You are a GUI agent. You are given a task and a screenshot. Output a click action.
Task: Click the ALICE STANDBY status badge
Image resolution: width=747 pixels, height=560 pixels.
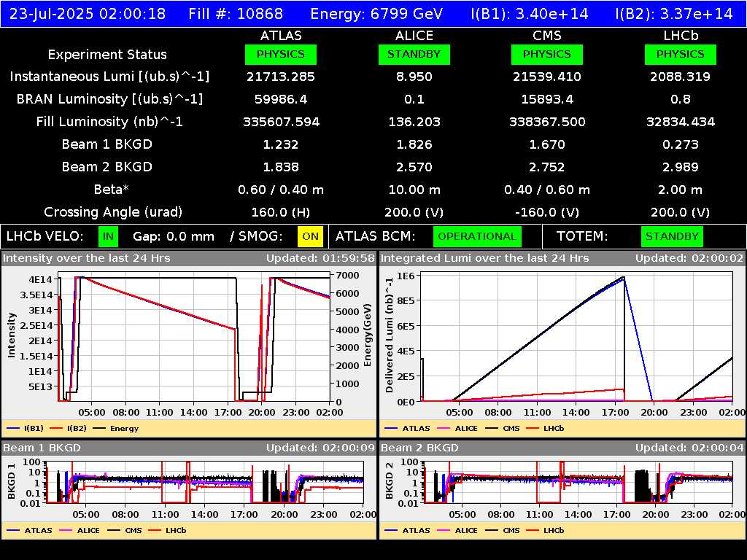pyautogui.click(x=414, y=54)
